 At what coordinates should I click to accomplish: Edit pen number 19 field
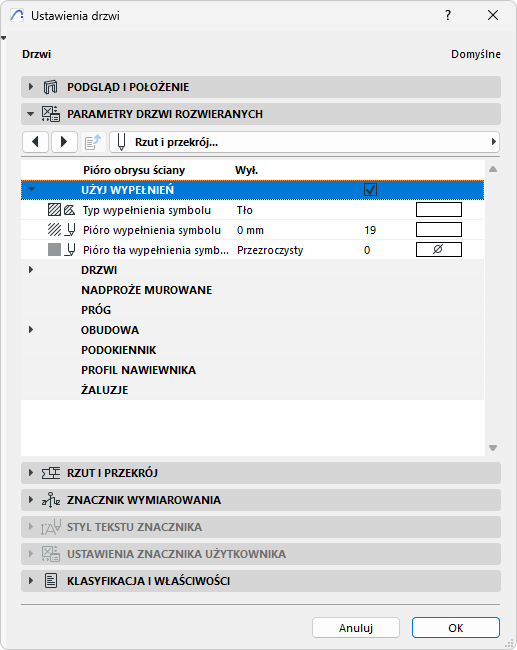point(370,230)
